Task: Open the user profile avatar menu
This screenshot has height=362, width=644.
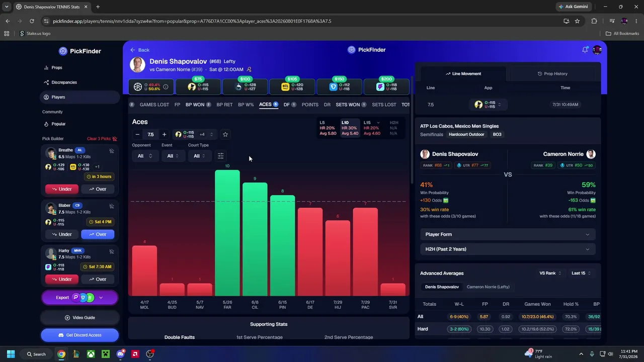Action: [x=597, y=50]
